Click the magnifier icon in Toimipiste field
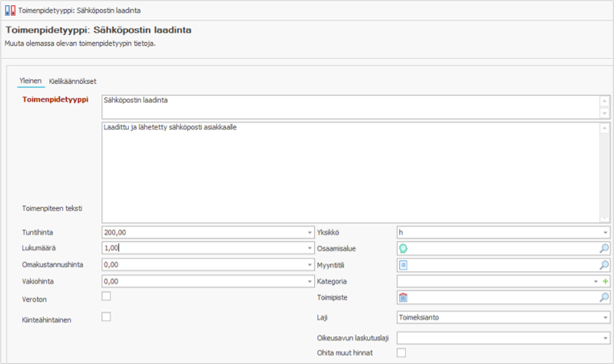 (x=604, y=297)
